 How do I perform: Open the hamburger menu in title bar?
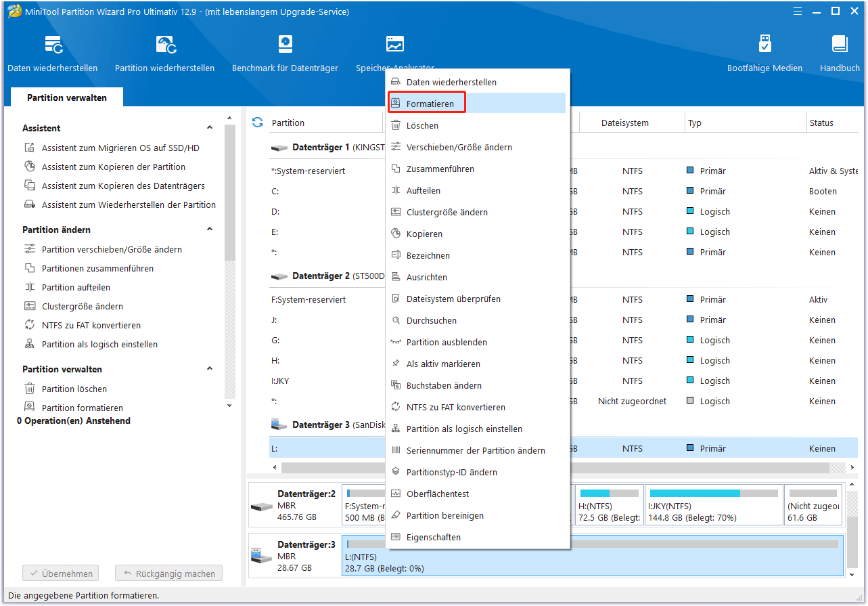pyautogui.click(x=798, y=11)
